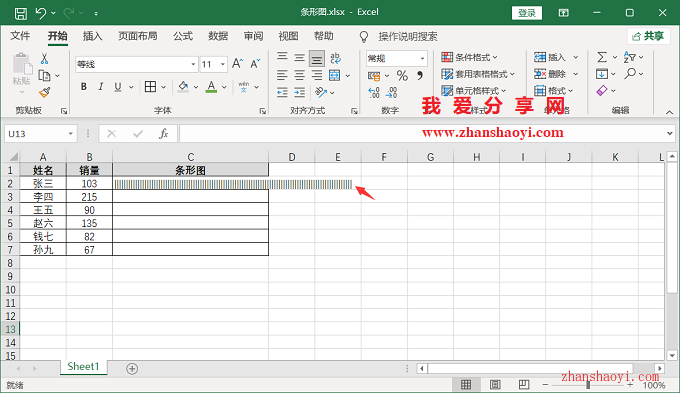Toggle top vertical alignment

click(282, 56)
